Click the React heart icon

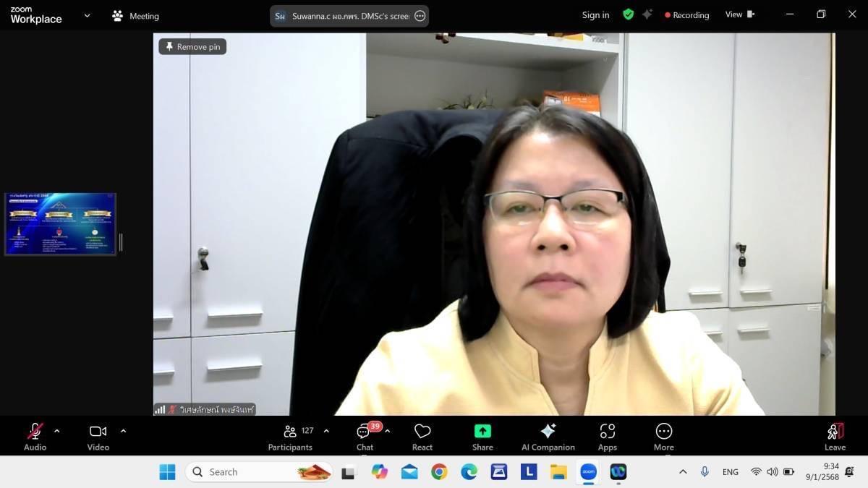tap(422, 437)
